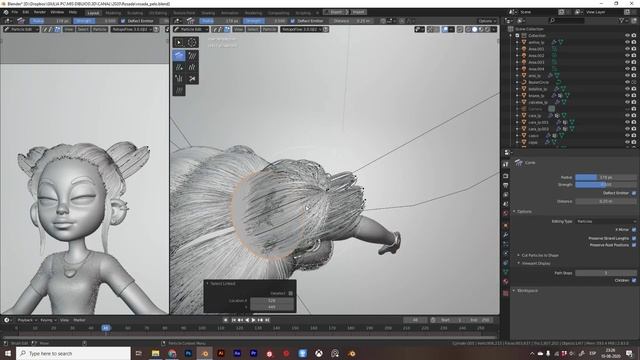Switch to the Layout workspace tab
The height and width of the screenshot is (360, 640).
(93, 13)
